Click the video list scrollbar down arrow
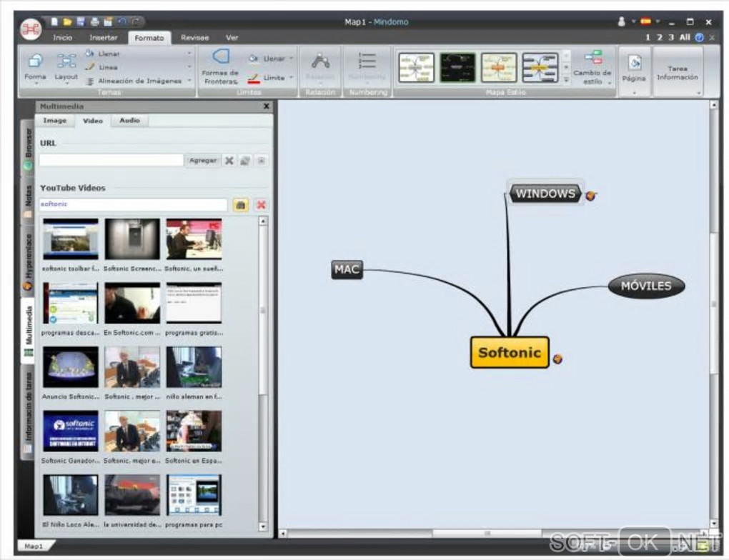The image size is (729, 560). tap(263, 527)
